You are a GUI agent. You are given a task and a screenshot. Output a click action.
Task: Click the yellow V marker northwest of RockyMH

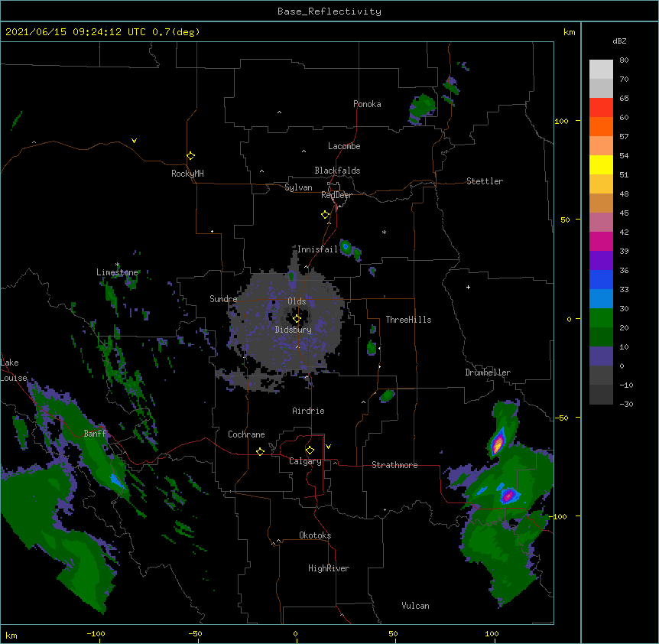tap(134, 141)
